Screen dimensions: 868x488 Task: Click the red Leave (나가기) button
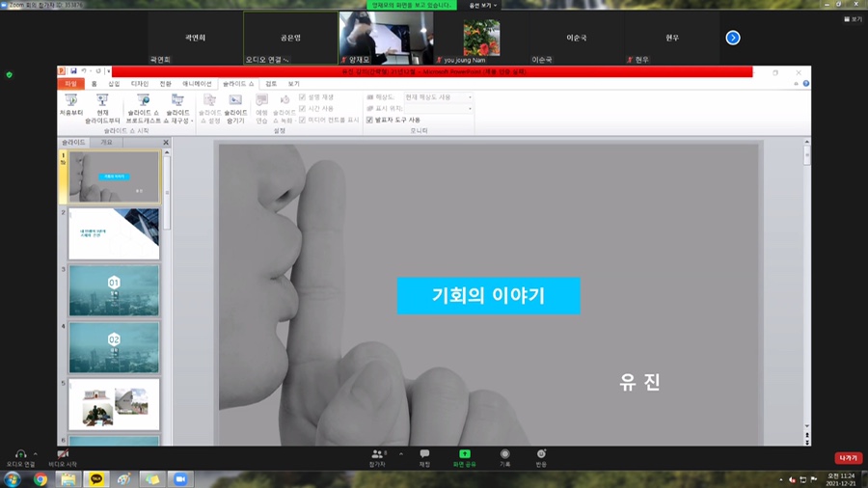click(x=848, y=458)
